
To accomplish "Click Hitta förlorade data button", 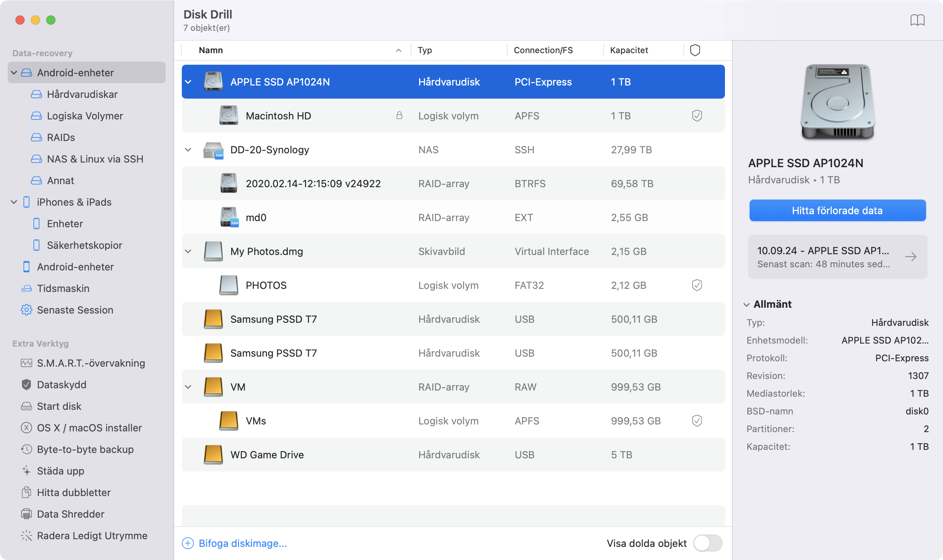I will (837, 211).
